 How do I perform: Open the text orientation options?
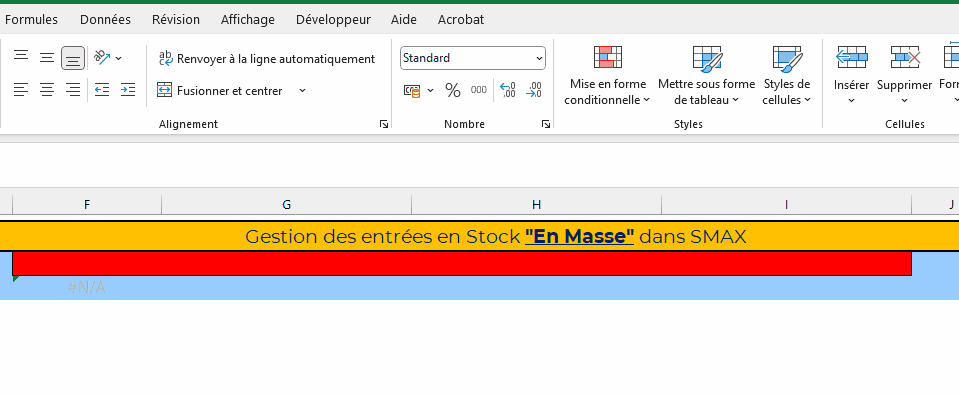pyautogui.click(x=108, y=57)
